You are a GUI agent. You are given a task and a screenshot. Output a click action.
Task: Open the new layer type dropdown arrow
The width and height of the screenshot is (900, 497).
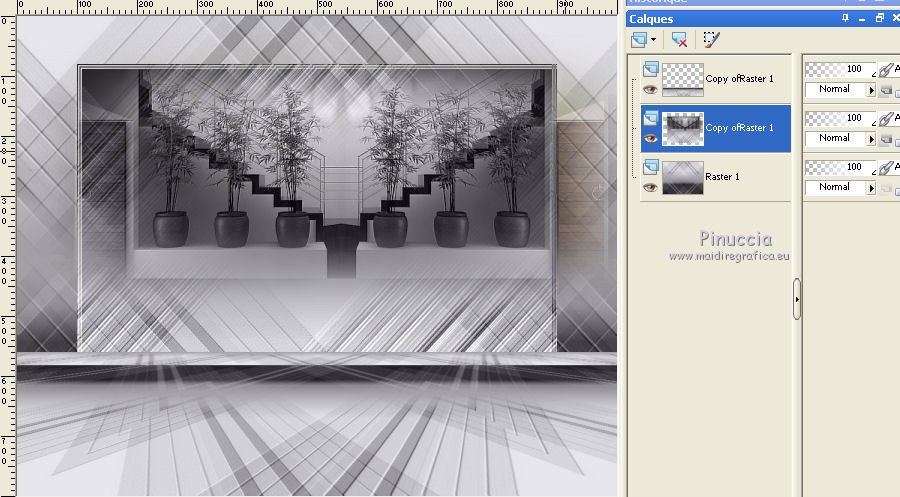point(653,39)
